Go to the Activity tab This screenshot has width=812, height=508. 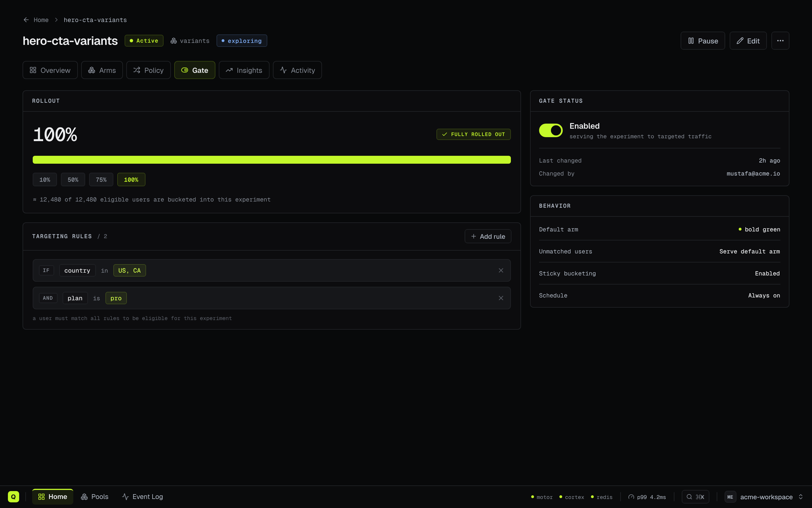(297, 70)
